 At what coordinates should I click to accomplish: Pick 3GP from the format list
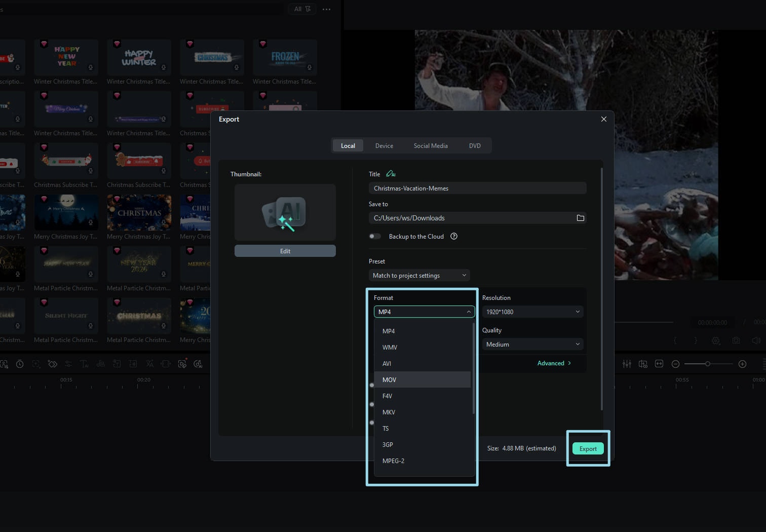423,444
